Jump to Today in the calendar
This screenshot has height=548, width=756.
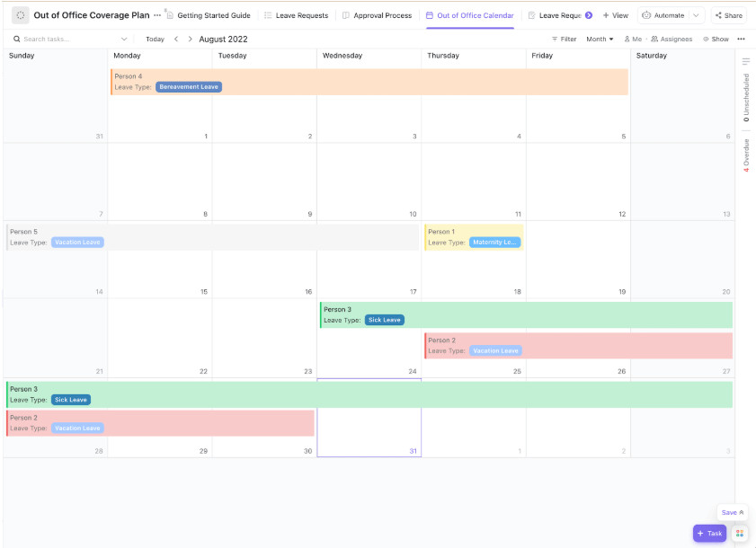pos(156,39)
